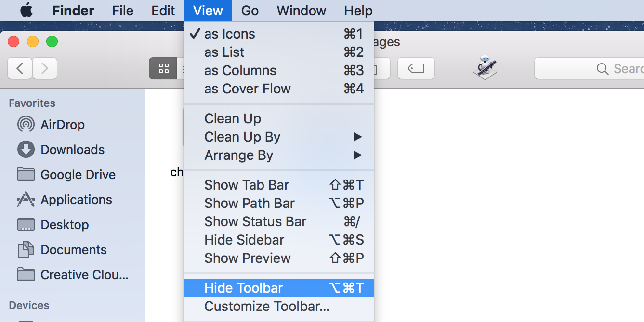The width and height of the screenshot is (644, 322).
Task: Select the checked 'as Icons' view option
Action: (x=230, y=34)
